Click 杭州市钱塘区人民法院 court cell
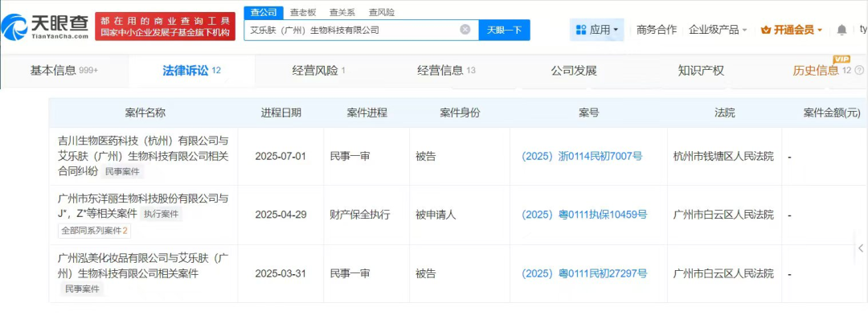This screenshot has width=868, height=336. pos(723,157)
